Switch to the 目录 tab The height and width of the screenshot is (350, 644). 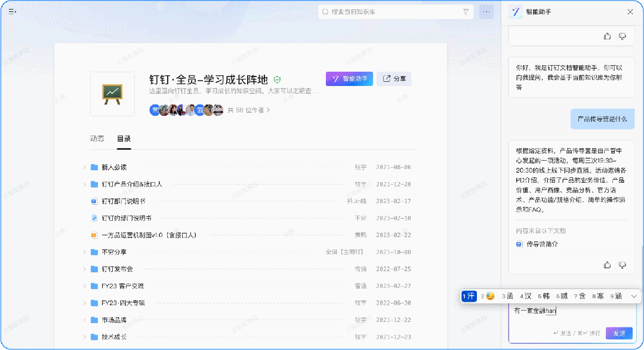[x=124, y=139]
